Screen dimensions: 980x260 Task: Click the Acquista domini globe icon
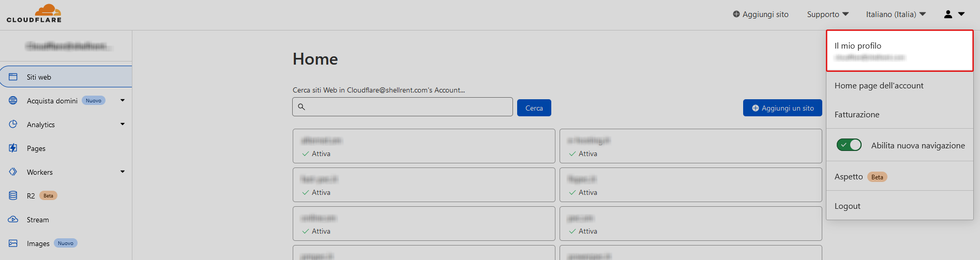[13, 100]
